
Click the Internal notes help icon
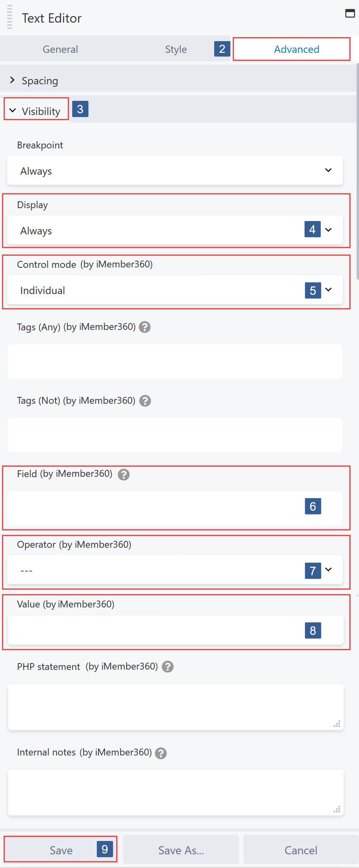[160, 753]
